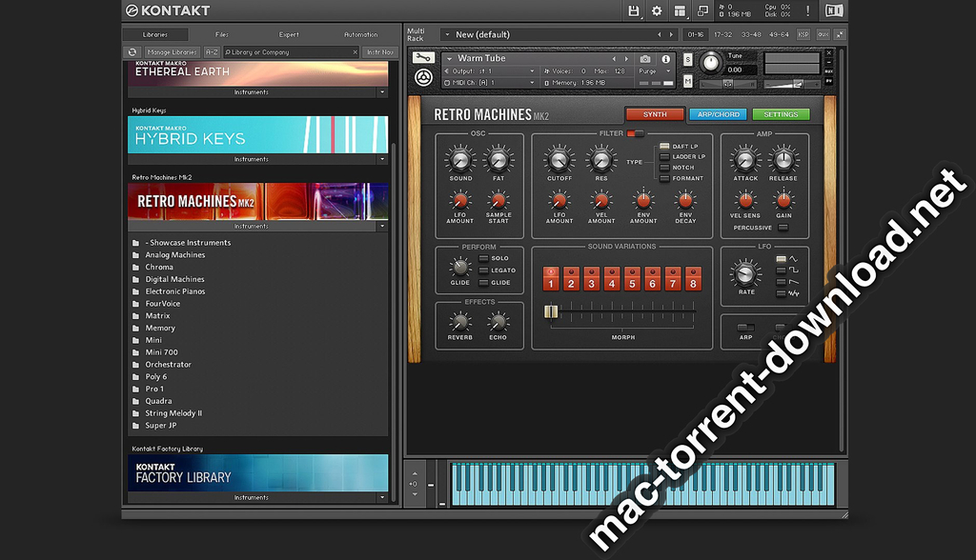Viewport: 976px width, 560px height.
Task: Switch to the Expert tab
Action: click(x=289, y=35)
